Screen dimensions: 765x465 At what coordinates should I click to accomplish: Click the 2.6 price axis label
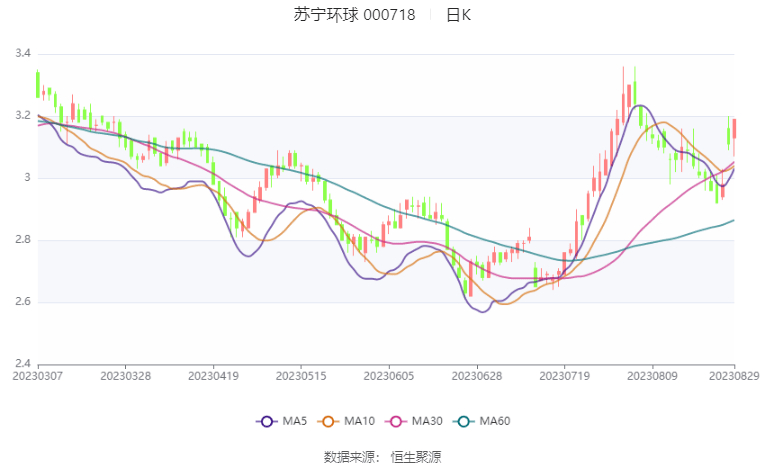[22, 302]
